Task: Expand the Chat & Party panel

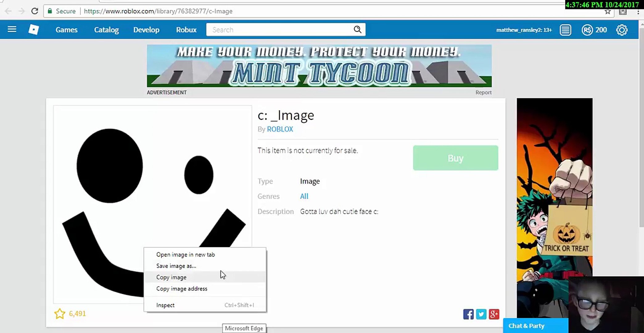Action: click(x=526, y=326)
